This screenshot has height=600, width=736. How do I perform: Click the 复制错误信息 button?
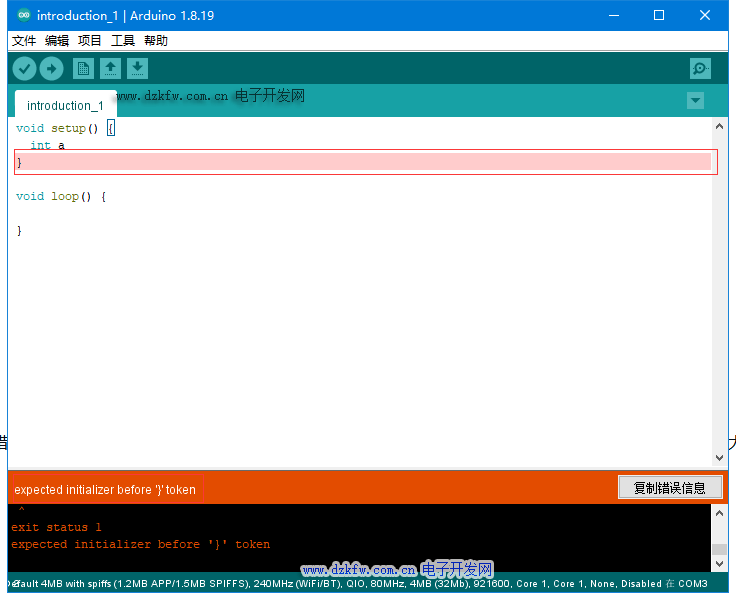[x=669, y=488]
